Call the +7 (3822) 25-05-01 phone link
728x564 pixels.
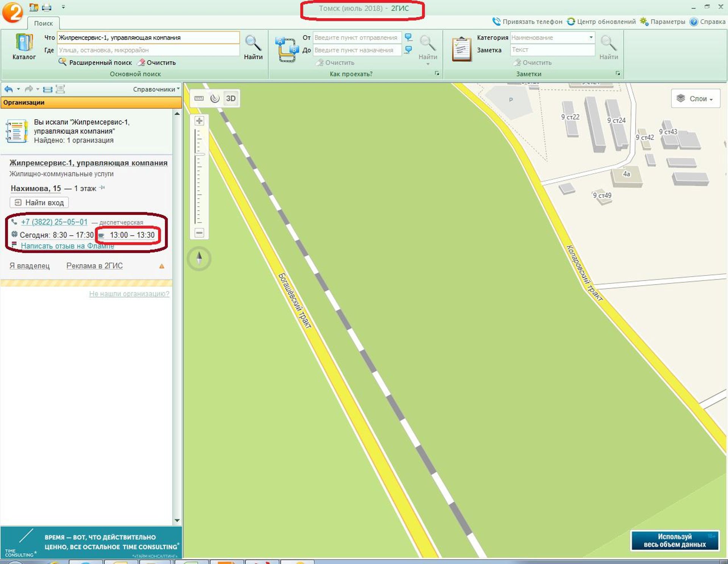54,222
